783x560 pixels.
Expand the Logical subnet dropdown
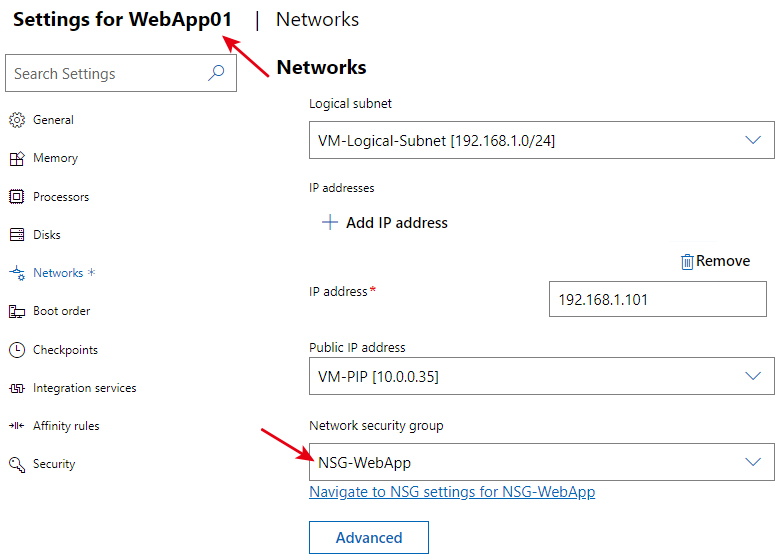pos(541,140)
